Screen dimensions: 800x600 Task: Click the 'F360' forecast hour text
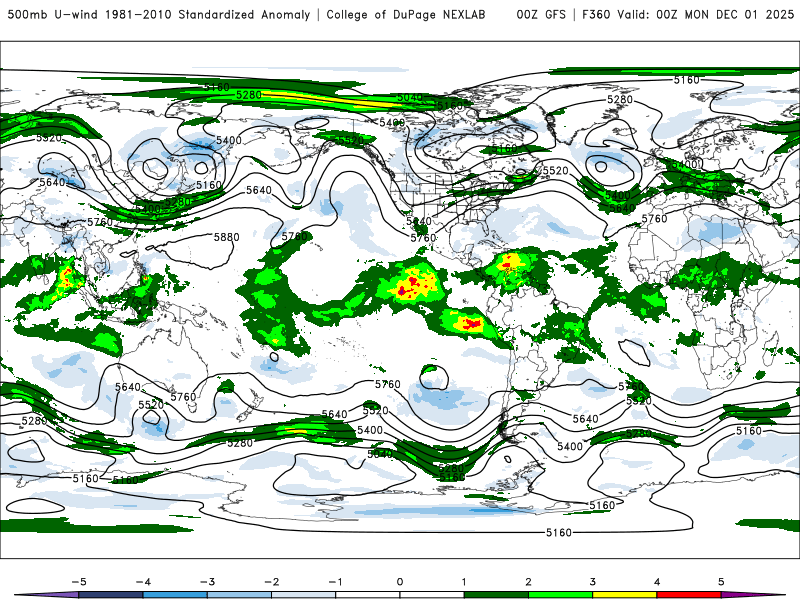click(x=596, y=14)
